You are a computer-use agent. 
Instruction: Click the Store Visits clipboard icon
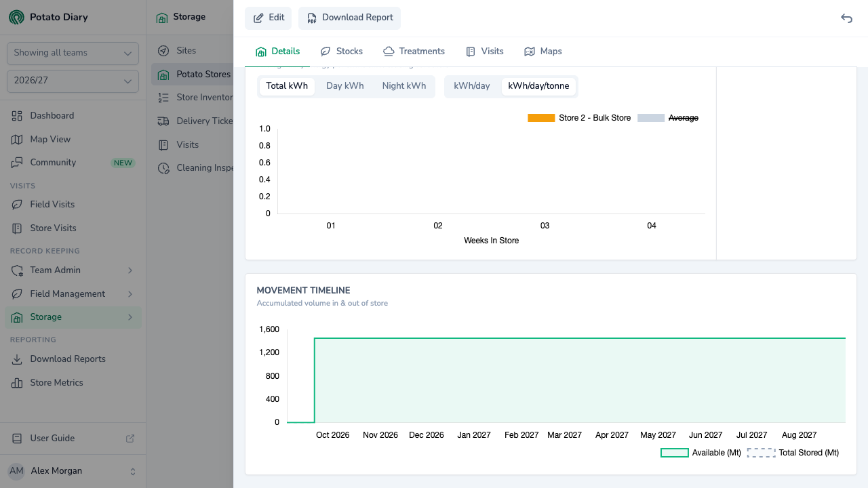tap(18, 228)
